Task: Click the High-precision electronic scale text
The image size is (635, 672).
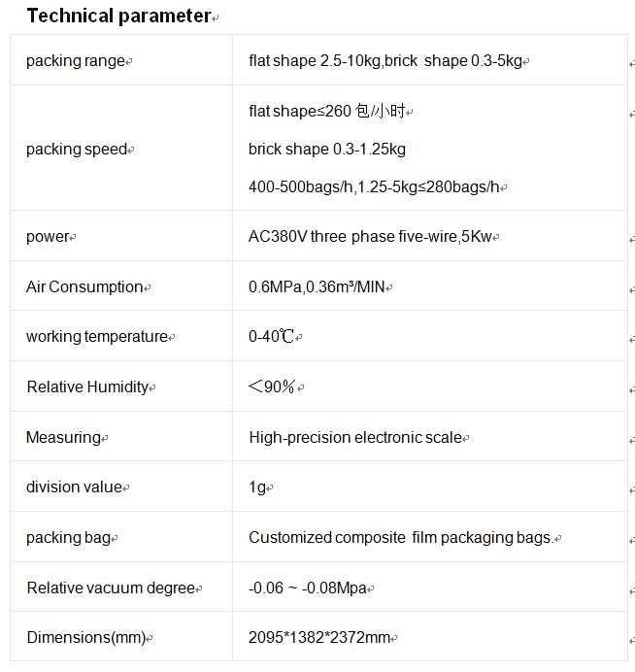Action: click(355, 438)
